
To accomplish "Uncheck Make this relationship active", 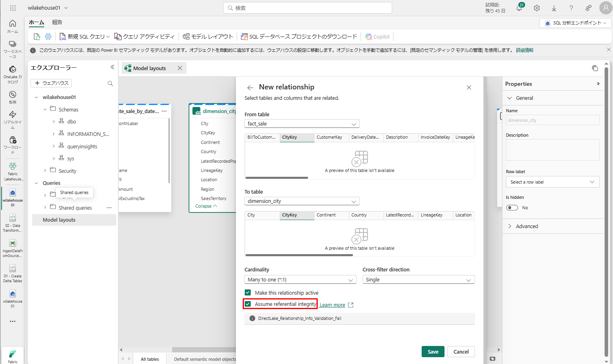I will 248,293.
